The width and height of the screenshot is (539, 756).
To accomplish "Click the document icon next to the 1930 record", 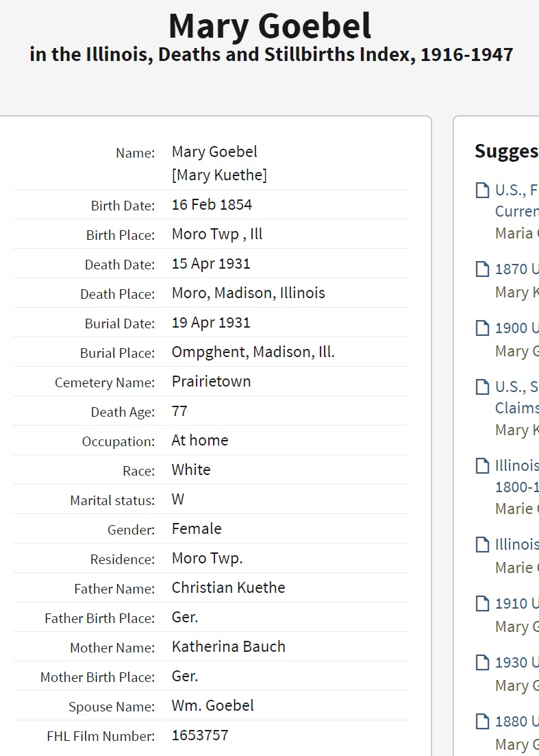I will tap(482, 662).
